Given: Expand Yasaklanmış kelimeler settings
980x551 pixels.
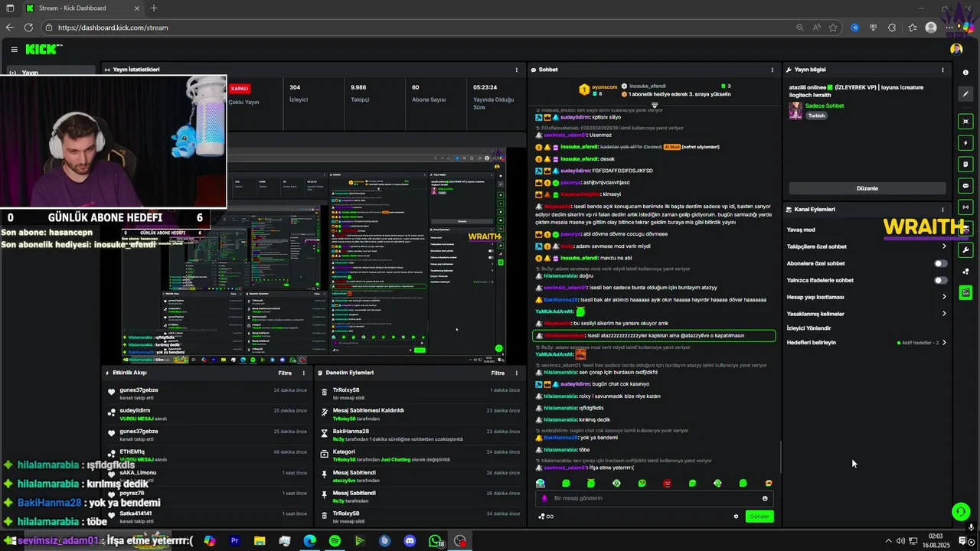Looking at the screenshot, I should click(944, 314).
